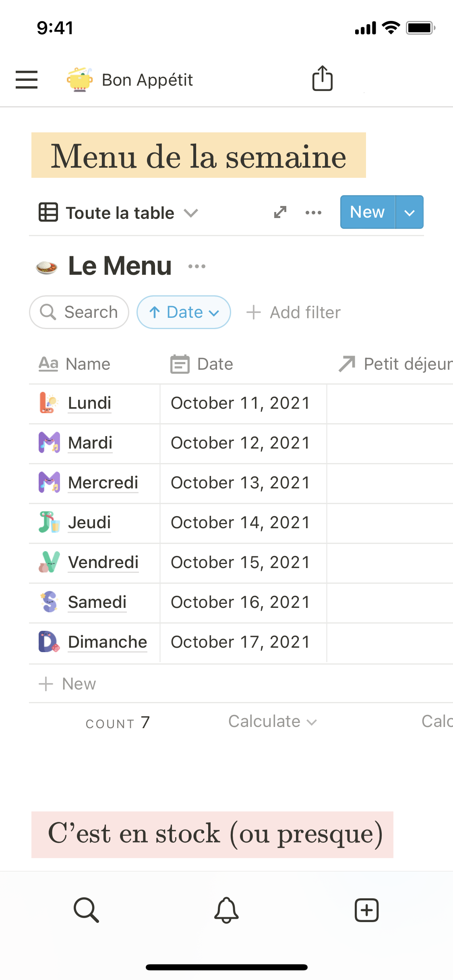Click the Bon Appétit pot icon

point(79,80)
